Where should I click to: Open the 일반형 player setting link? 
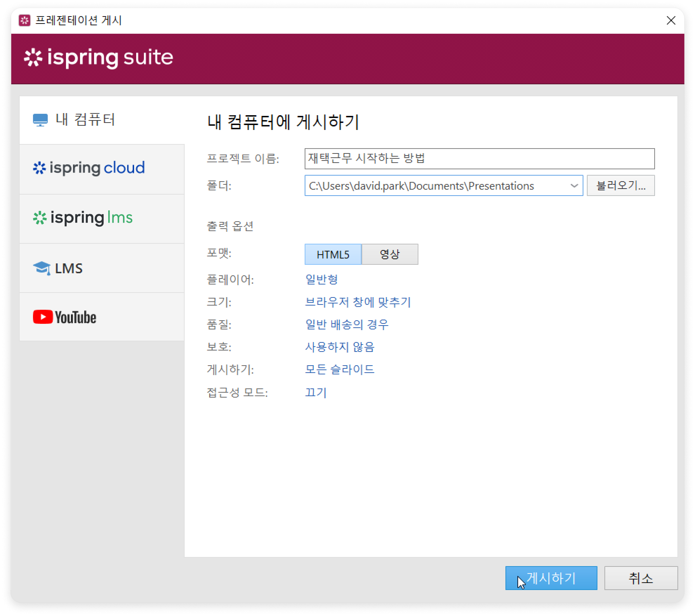pos(321,280)
